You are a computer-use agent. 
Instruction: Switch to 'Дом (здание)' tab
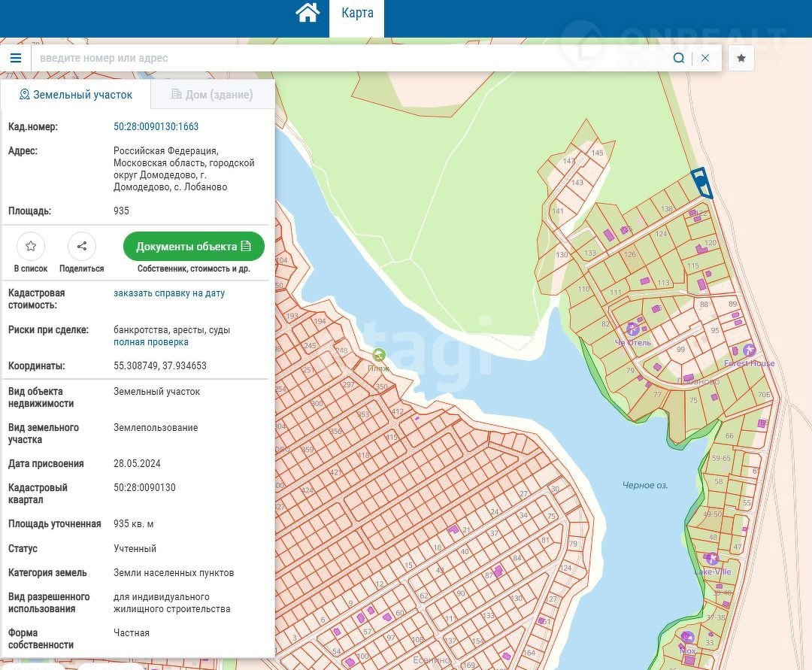(x=212, y=95)
